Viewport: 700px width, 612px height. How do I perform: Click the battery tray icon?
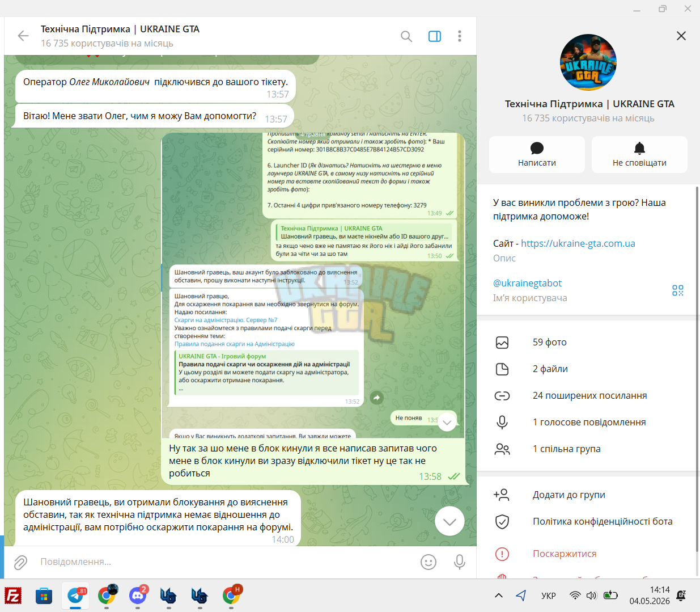point(610,596)
